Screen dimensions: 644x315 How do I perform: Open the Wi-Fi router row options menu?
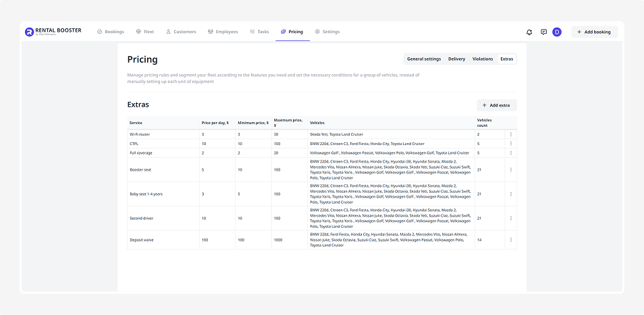(x=511, y=135)
